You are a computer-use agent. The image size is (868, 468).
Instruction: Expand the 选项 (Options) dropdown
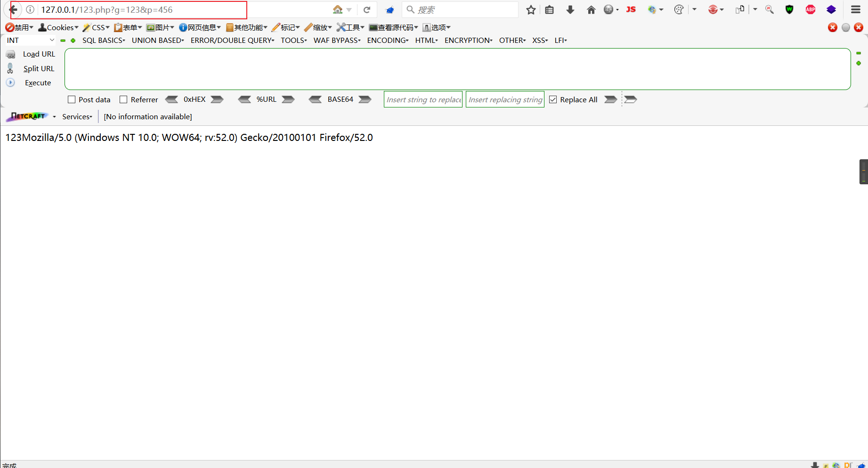(437, 27)
